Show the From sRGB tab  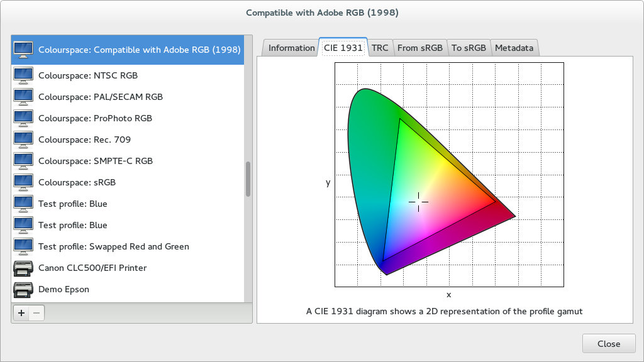420,48
